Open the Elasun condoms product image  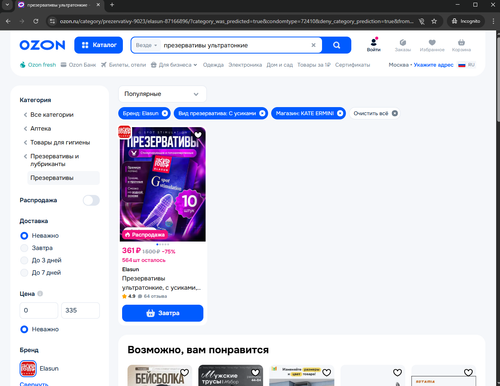tap(163, 184)
